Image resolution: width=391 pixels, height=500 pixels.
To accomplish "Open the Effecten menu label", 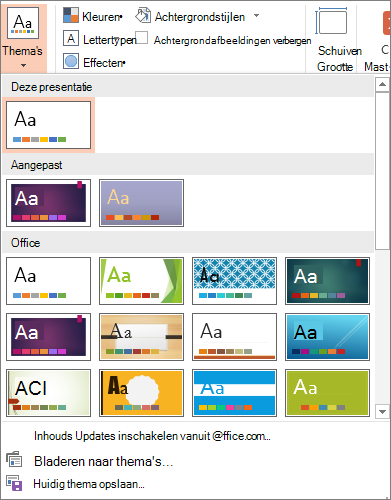I will [x=104, y=63].
